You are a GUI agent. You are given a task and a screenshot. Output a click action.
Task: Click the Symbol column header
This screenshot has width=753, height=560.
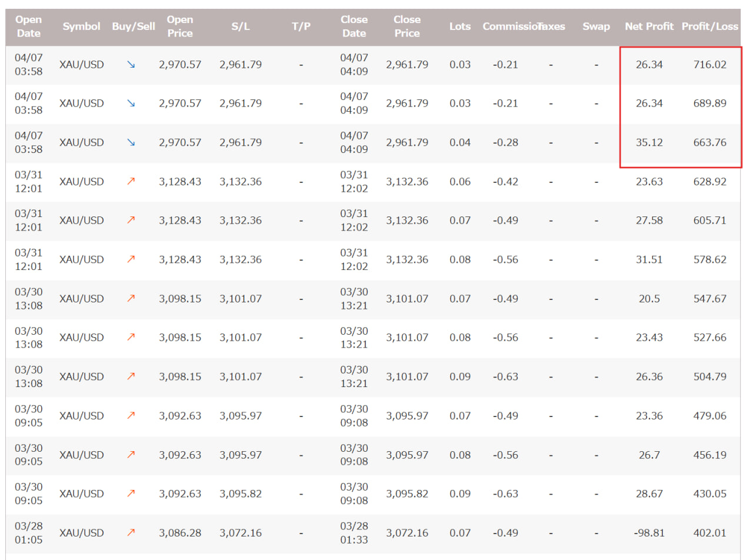click(x=82, y=26)
